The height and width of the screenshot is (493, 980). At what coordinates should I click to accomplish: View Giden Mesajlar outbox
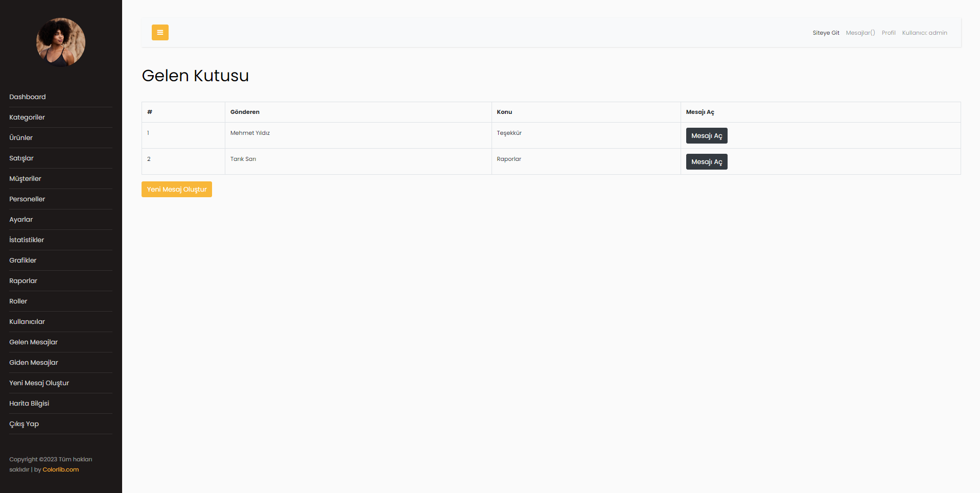click(x=34, y=362)
